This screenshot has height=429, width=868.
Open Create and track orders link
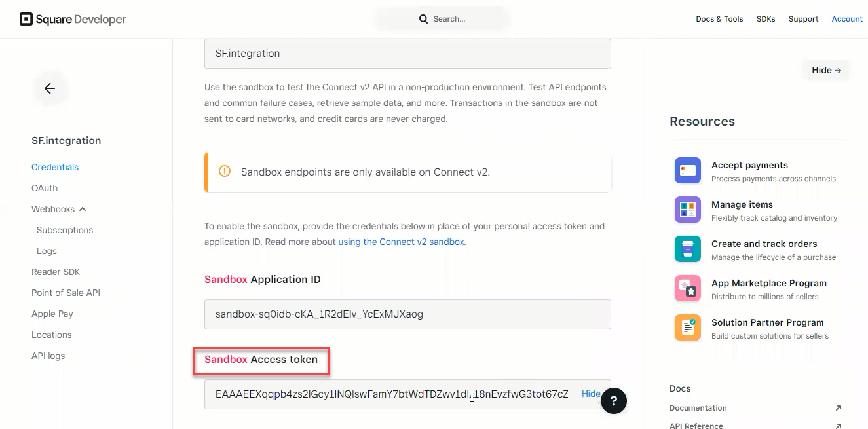pyautogui.click(x=764, y=244)
